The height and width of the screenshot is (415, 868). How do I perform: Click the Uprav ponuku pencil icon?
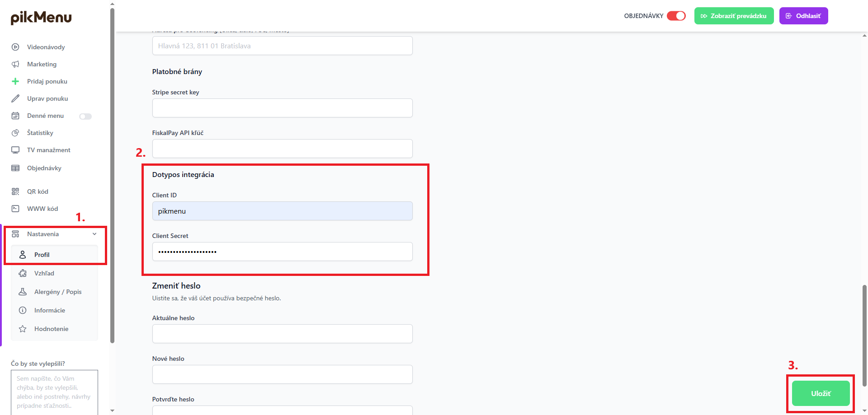point(15,98)
